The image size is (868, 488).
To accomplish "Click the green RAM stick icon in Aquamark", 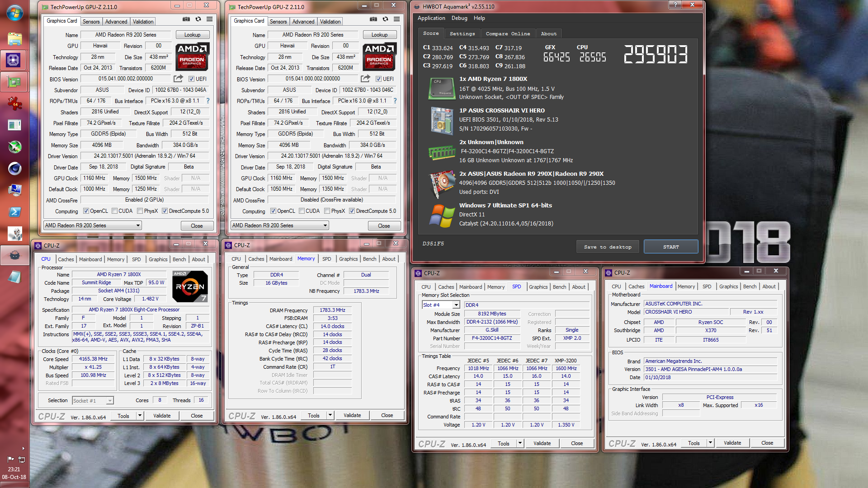I will coord(442,153).
